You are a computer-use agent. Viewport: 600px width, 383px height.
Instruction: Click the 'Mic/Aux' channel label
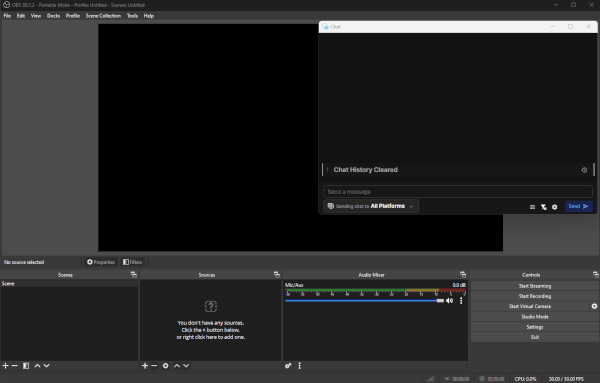point(294,285)
